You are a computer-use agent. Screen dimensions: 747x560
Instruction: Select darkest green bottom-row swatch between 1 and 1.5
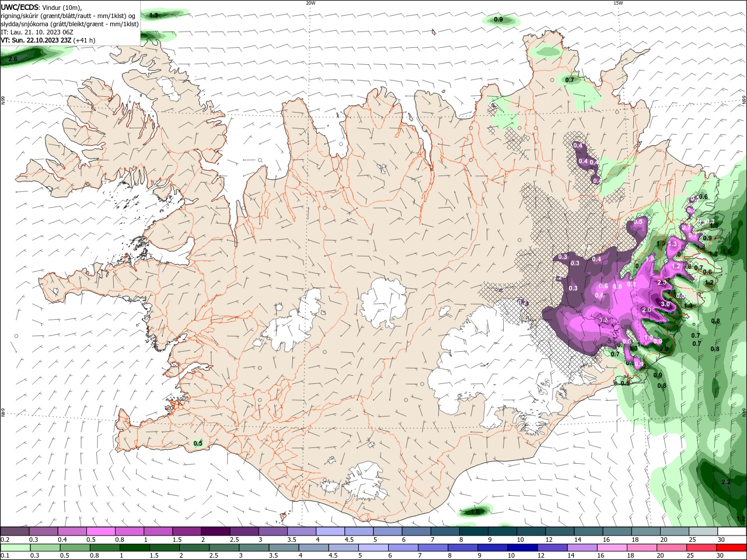[x=134, y=548]
